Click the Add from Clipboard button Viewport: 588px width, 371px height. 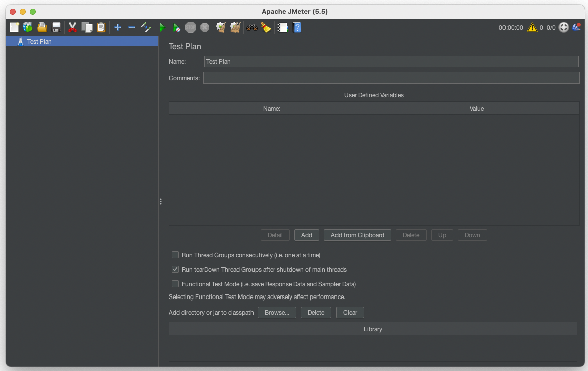[x=357, y=235]
